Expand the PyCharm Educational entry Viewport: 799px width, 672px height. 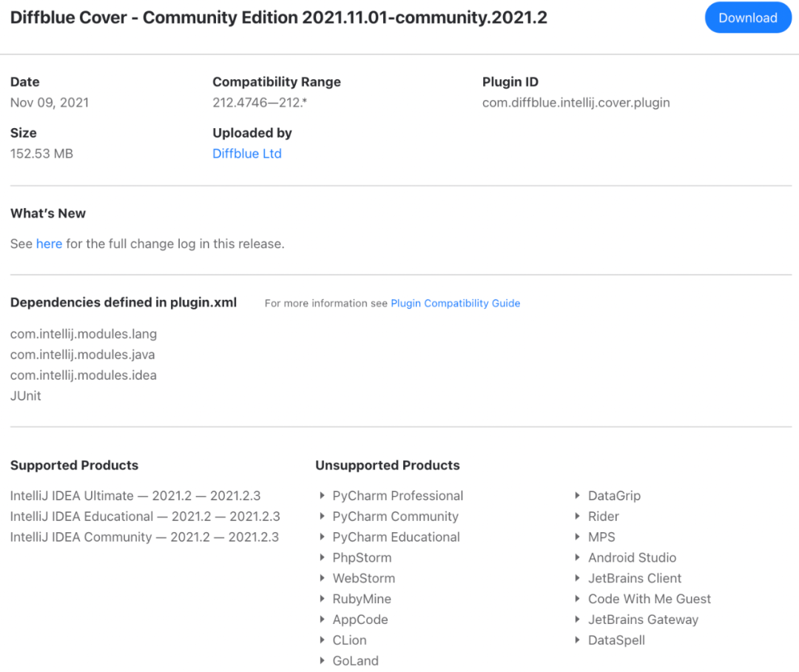[390, 537]
